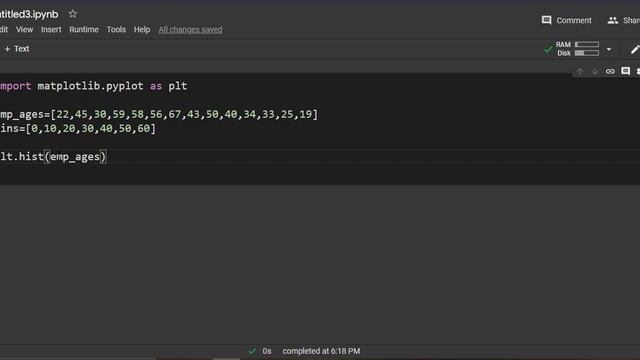640x360 pixels.
Task: Click the Comment speech bubble icon
Action: click(547, 20)
